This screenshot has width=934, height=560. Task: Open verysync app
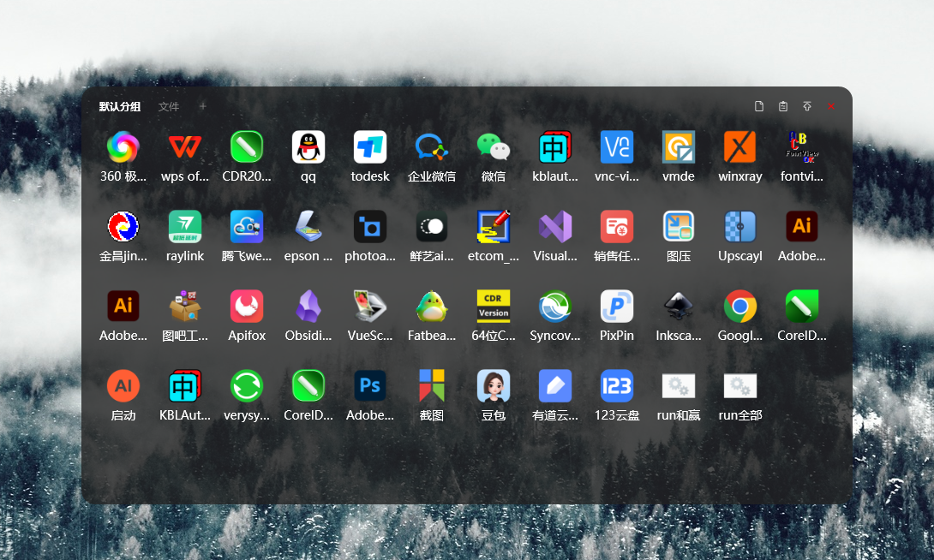pos(247,386)
